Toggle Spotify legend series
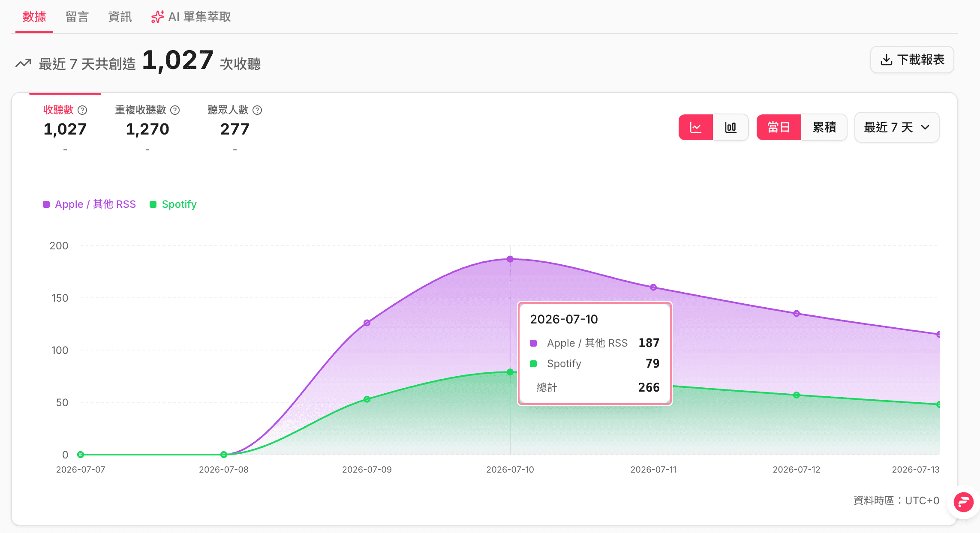The image size is (980, 533). point(173,204)
